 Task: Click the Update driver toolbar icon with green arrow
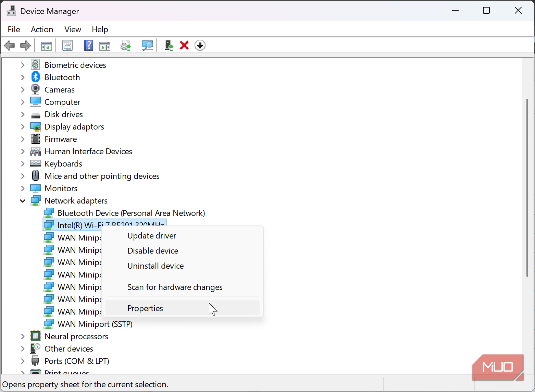click(x=169, y=45)
